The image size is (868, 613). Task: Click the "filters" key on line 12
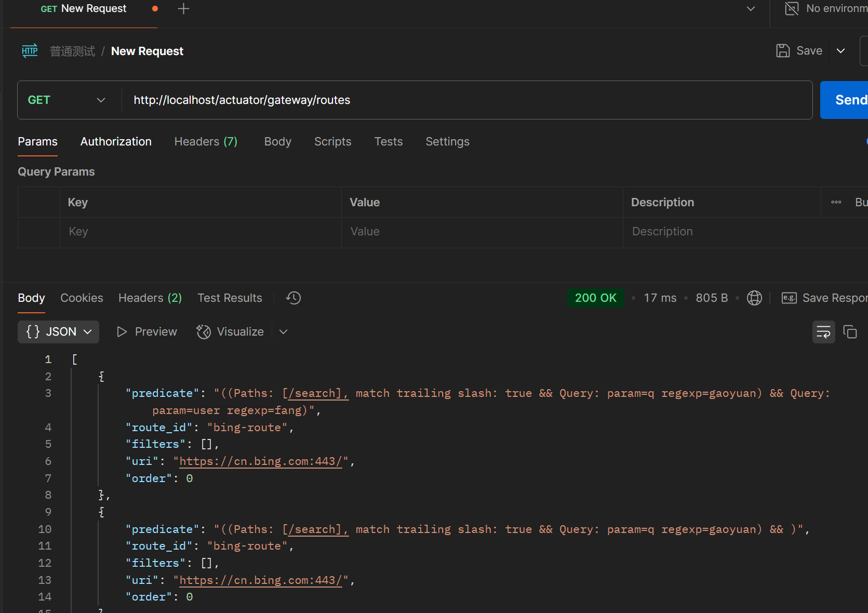point(156,563)
